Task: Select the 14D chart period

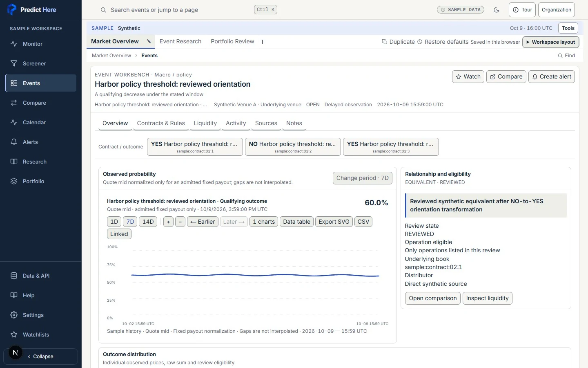Action: (x=148, y=222)
